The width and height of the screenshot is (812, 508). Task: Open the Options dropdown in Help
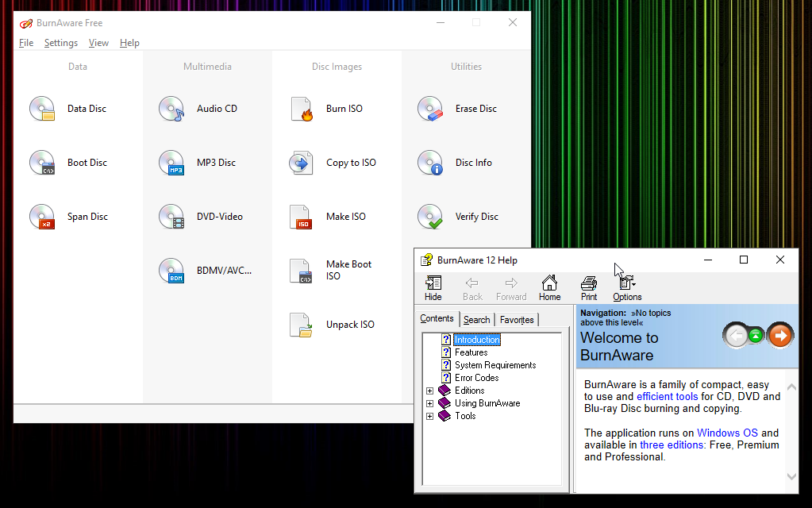(627, 288)
